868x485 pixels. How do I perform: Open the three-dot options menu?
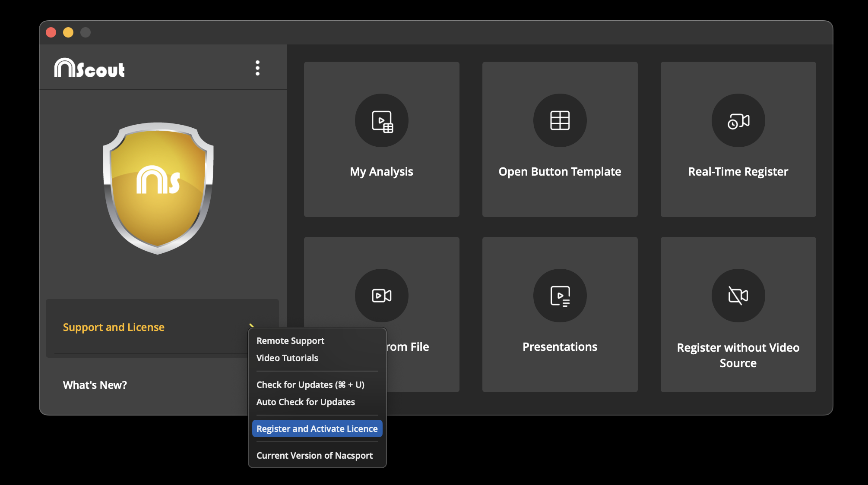coord(257,68)
